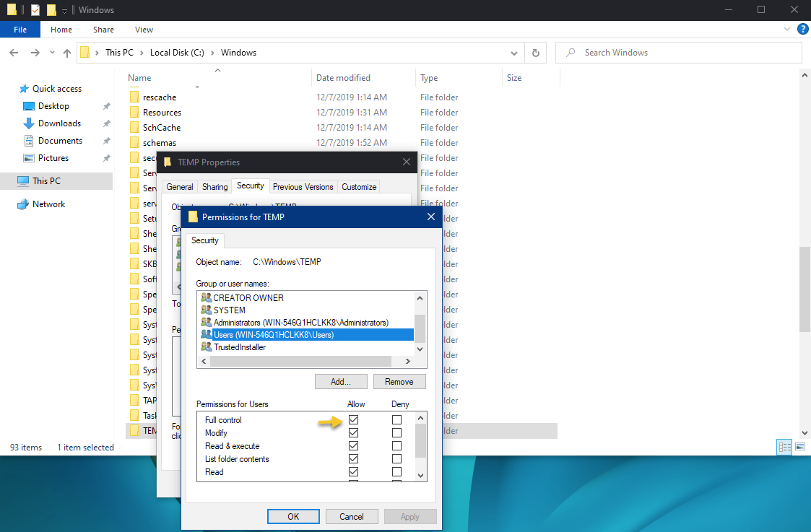Select the Downloads arrow icon in sidebar
Viewport: 811px width, 532px height.
(x=29, y=123)
